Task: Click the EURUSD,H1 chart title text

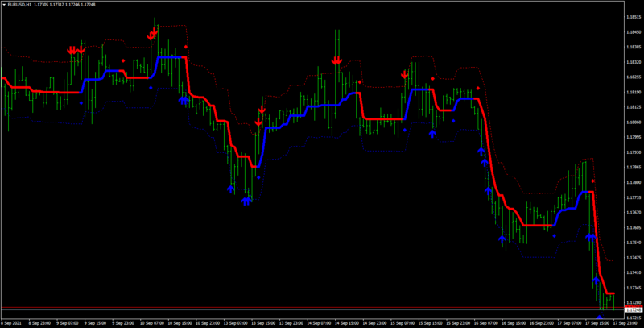Action: [x=19, y=5]
